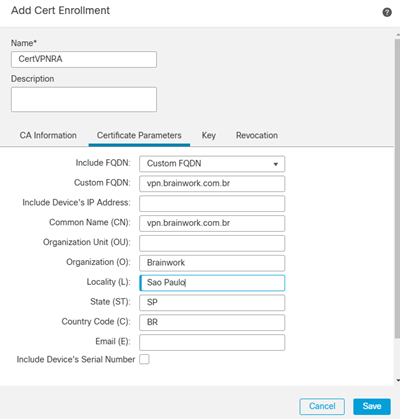Select the Certificate Parameters tab

tap(139, 135)
